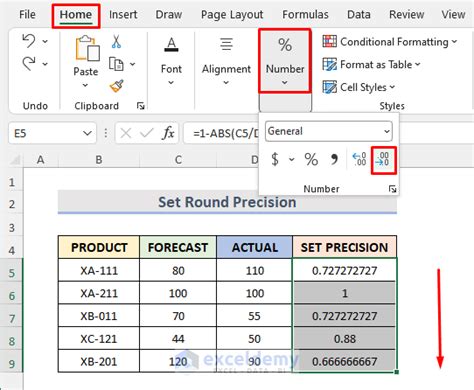Click the formula bar Enter checkmark
This screenshot has width=474, height=390.
click(x=146, y=133)
